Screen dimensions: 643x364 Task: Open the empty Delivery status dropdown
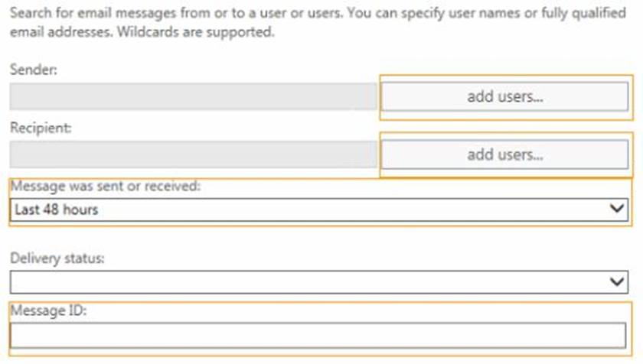click(x=319, y=281)
